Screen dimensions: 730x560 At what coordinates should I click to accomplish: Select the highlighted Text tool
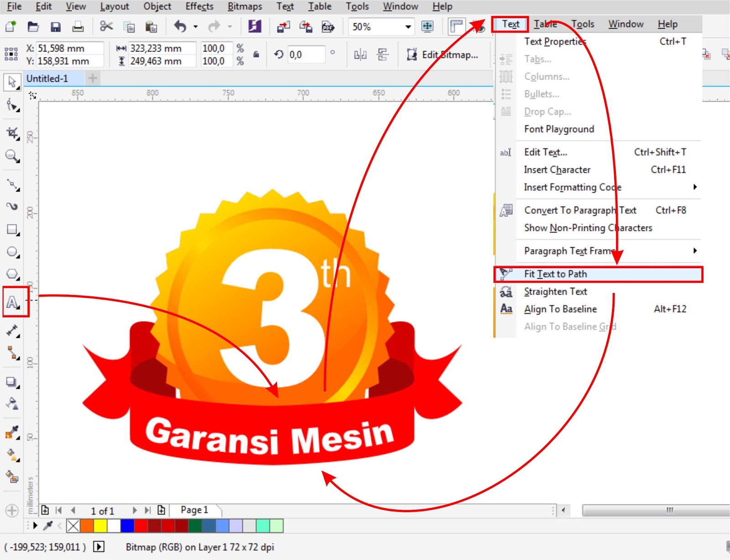[x=12, y=301]
